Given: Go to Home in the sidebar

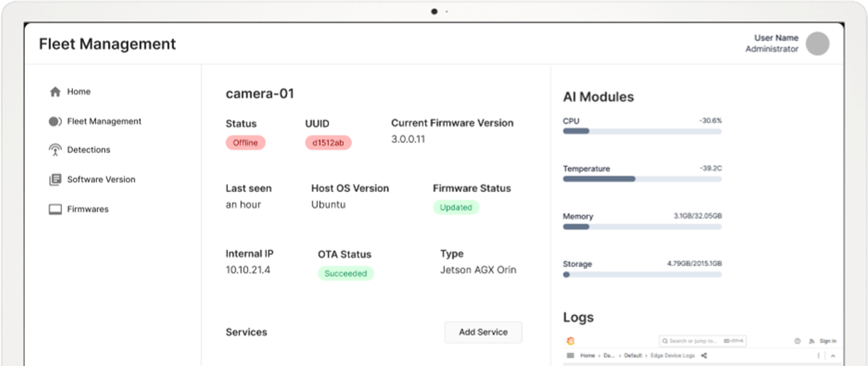Looking at the screenshot, I should pos(79,92).
